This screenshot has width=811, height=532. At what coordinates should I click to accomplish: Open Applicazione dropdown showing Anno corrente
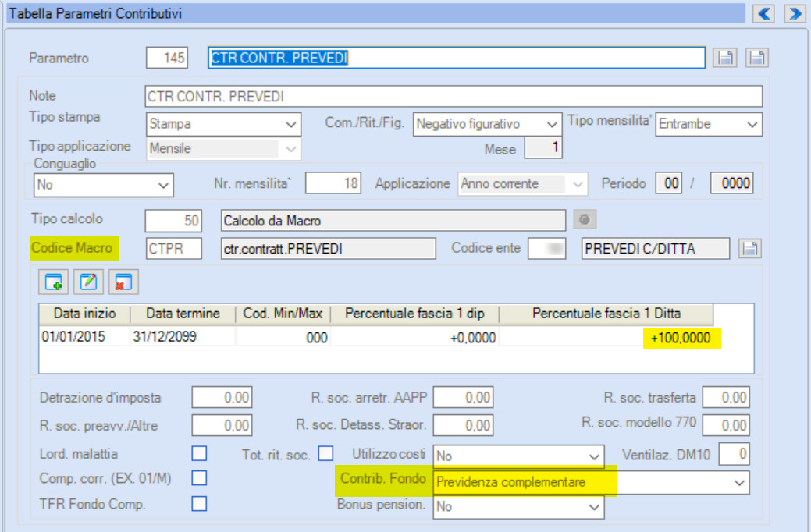[x=523, y=183]
